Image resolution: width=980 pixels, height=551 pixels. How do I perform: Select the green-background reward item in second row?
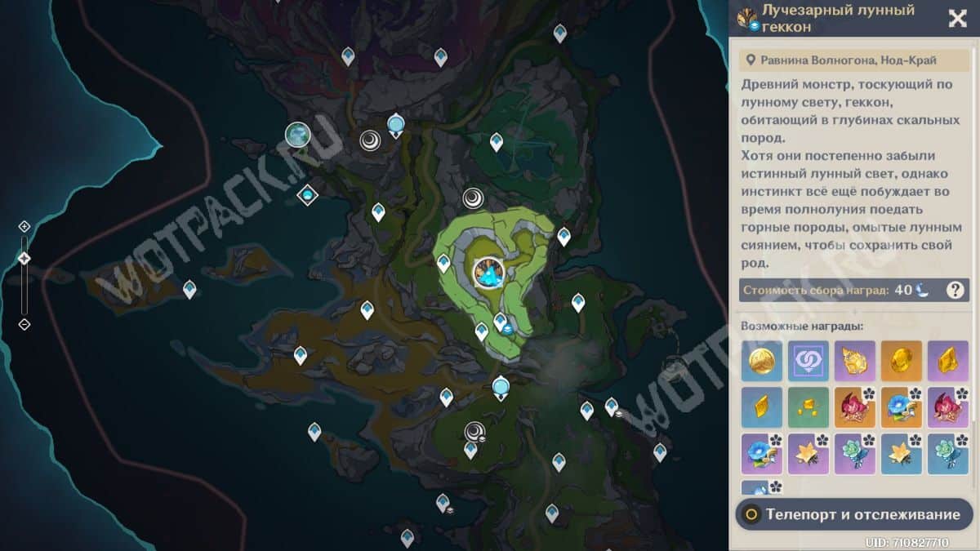click(x=808, y=407)
